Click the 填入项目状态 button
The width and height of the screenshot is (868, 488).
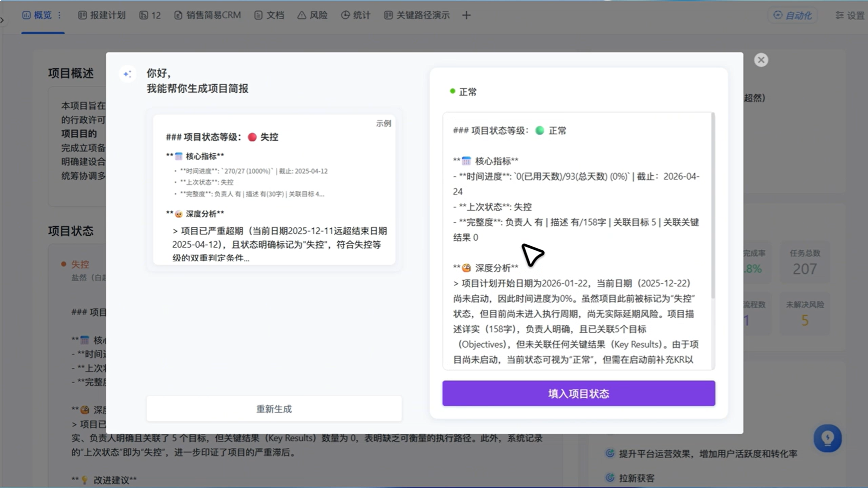(x=579, y=393)
